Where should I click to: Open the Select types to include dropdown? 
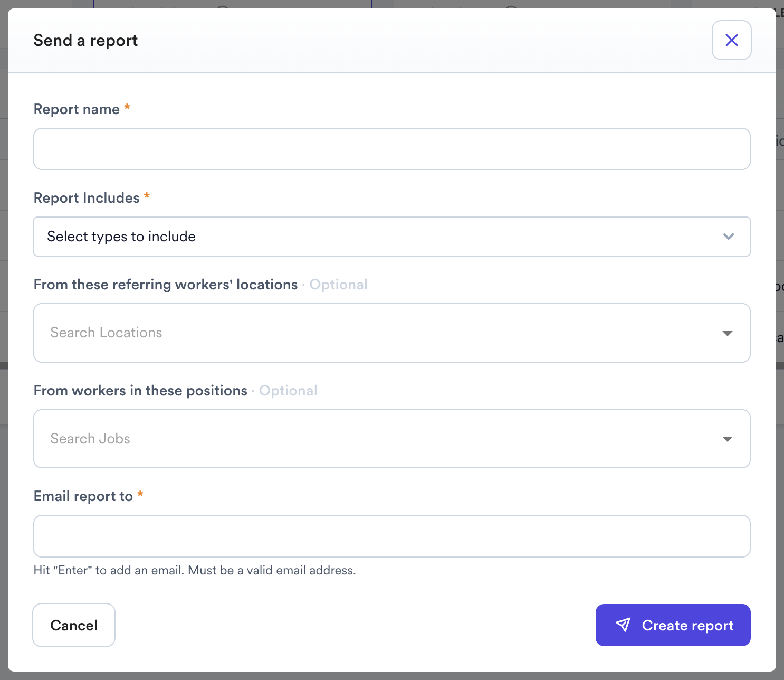(392, 237)
